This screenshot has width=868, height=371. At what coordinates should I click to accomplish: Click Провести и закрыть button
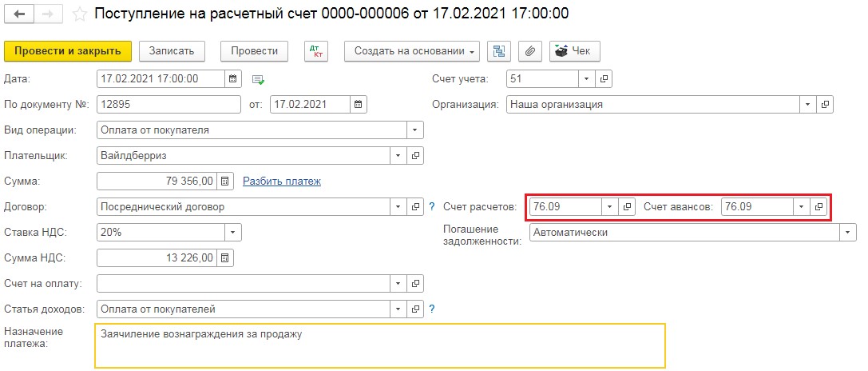(68, 51)
